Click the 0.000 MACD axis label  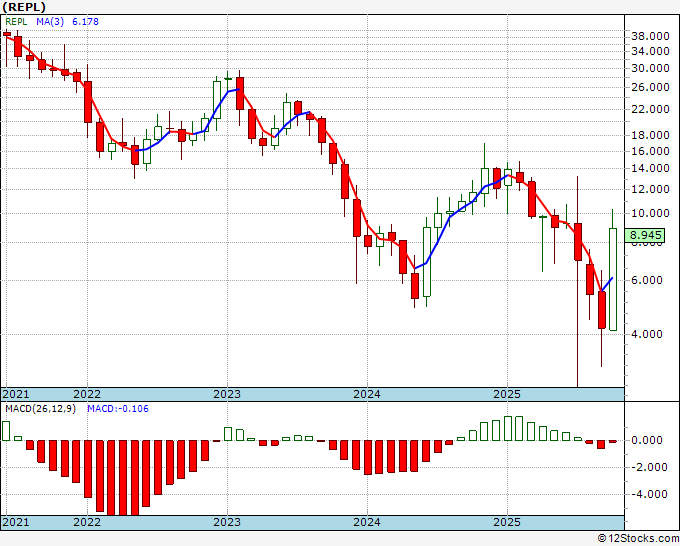647,440
